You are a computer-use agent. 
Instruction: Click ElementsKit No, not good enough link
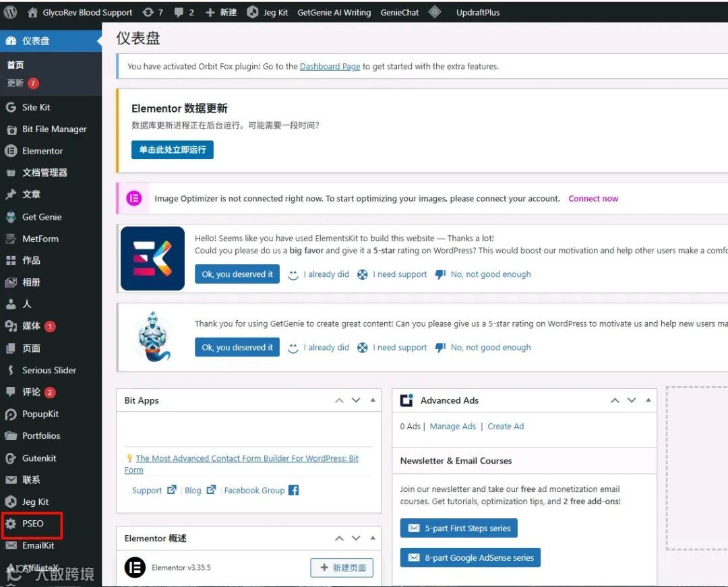(483, 274)
